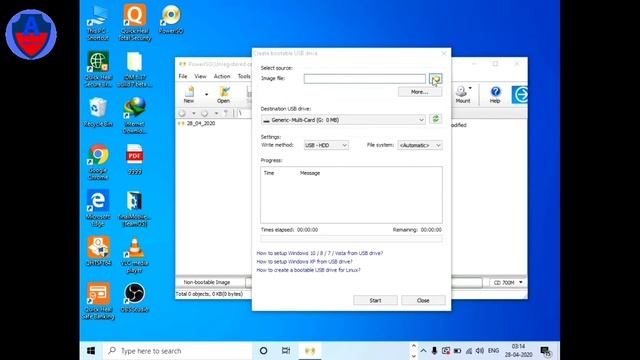Screen dimensions: 640x360
Task: Click the Open toolbar icon in PowerISO
Action: click(x=223, y=95)
